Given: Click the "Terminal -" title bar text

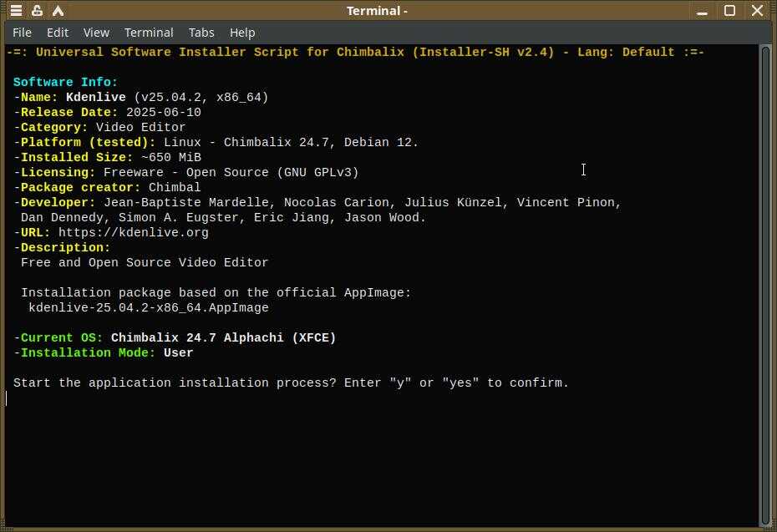Looking at the screenshot, I should 378,11.
